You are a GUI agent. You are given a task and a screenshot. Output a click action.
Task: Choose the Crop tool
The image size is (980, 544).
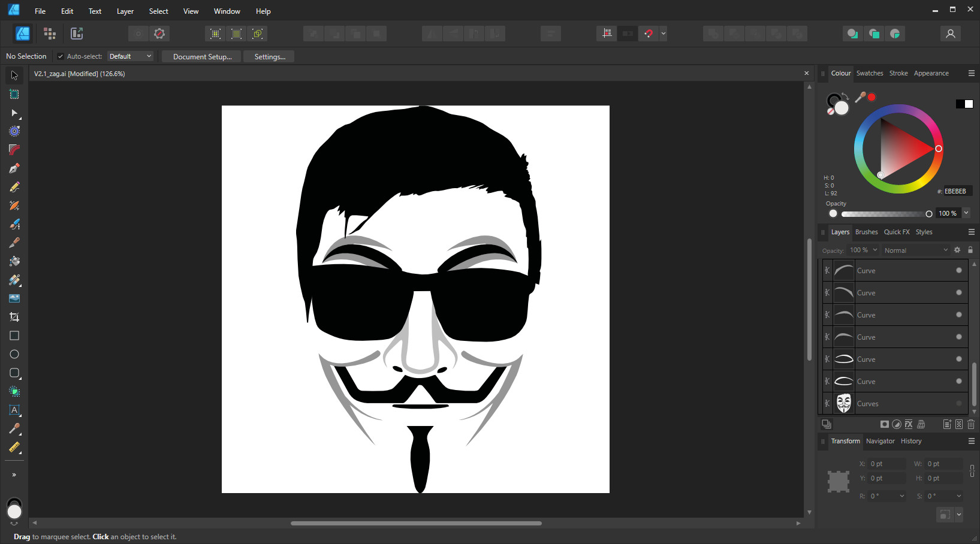14,317
